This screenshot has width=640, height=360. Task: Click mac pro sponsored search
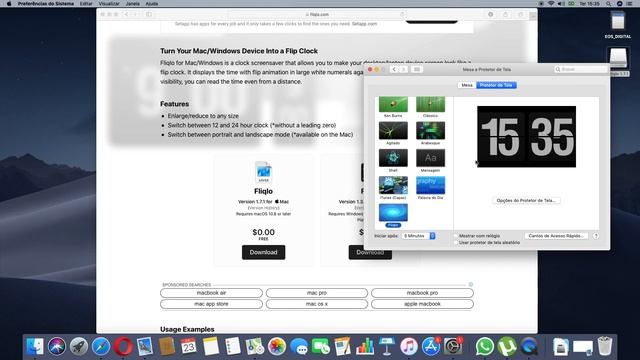tap(317, 293)
